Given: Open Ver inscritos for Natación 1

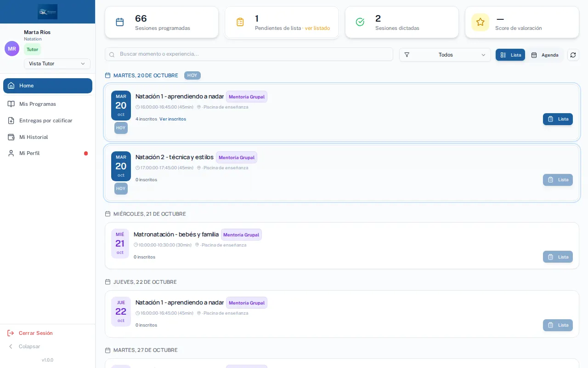Looking at the screenshot, I should [173, 119].
